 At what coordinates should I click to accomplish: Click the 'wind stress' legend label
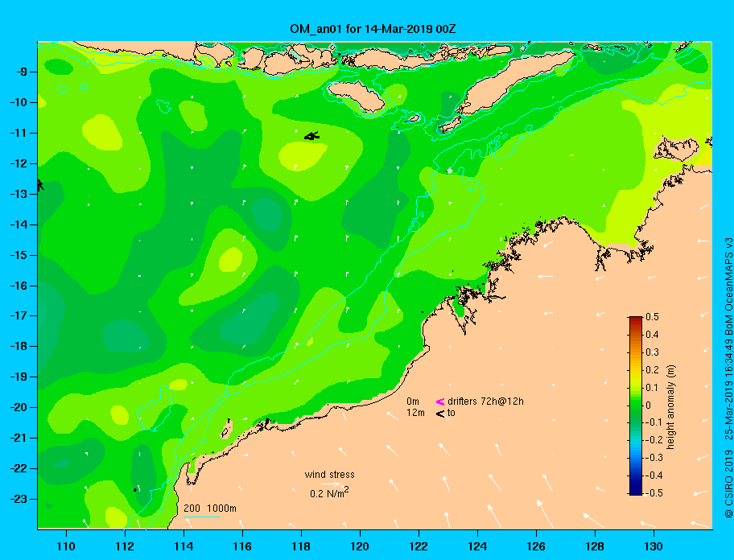(x=329, y=475)
